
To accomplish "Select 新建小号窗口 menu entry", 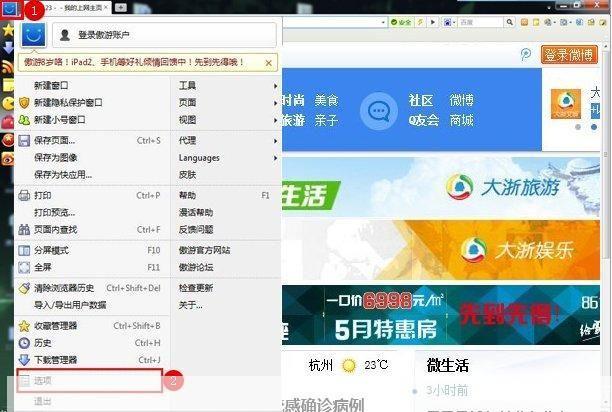I will tap(59, 120).
